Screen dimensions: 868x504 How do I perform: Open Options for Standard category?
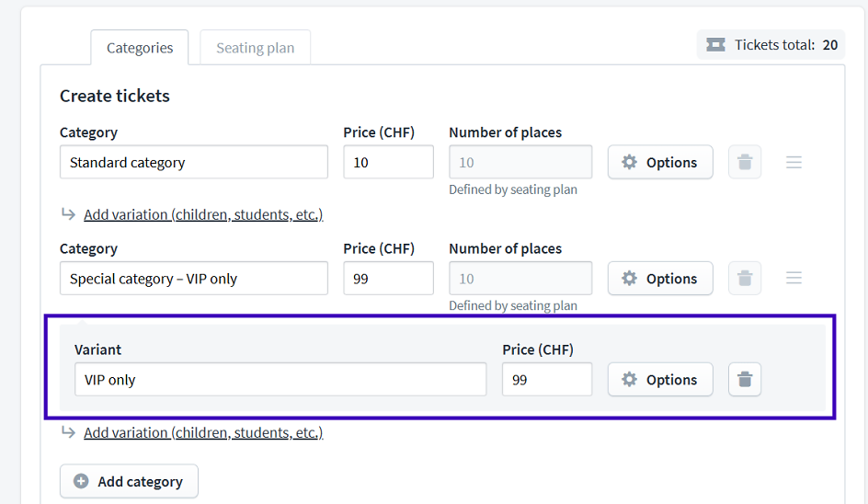tap(660, 162)
